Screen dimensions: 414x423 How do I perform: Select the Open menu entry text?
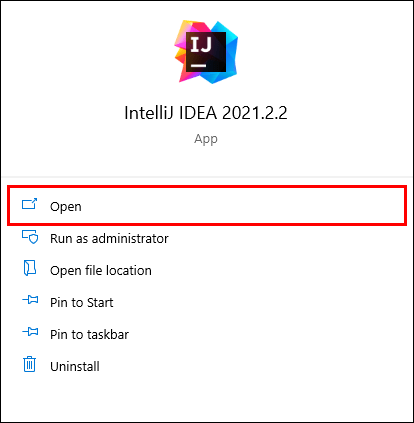point(66,207)
